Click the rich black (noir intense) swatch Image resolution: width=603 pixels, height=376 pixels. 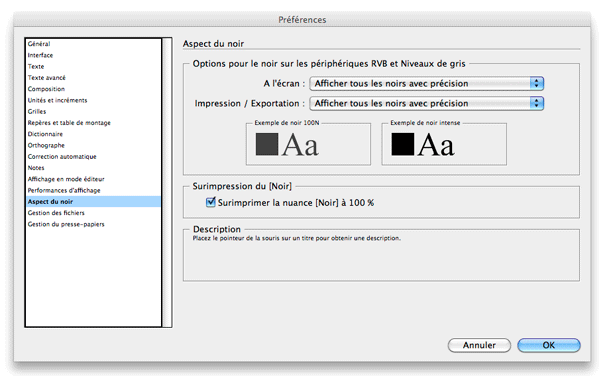pos(403,144)
